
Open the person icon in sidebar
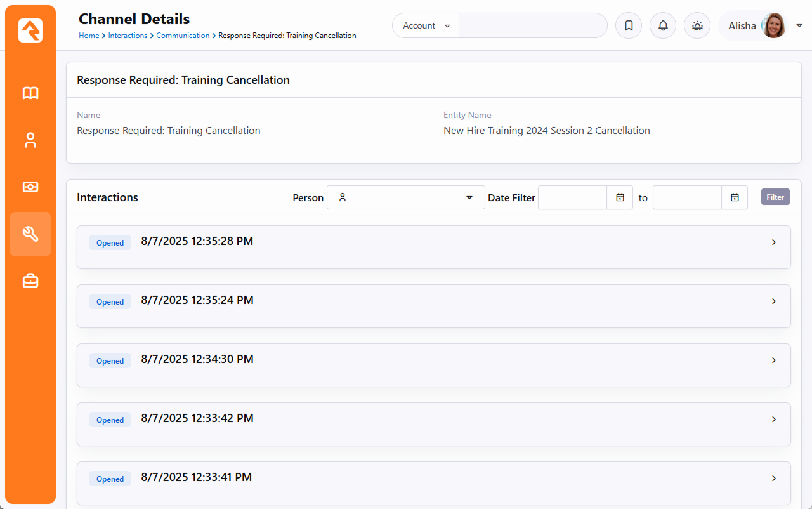point(30,140)
